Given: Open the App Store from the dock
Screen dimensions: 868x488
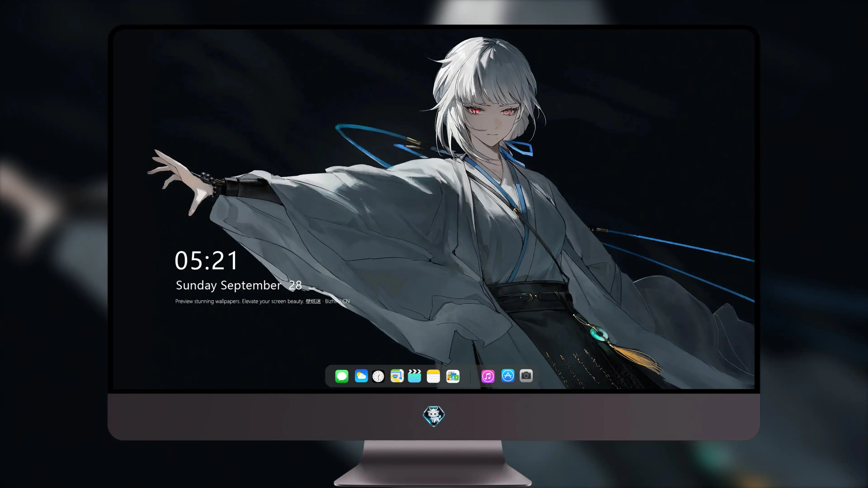Looking at the screenshot, I should pos(508,375).
